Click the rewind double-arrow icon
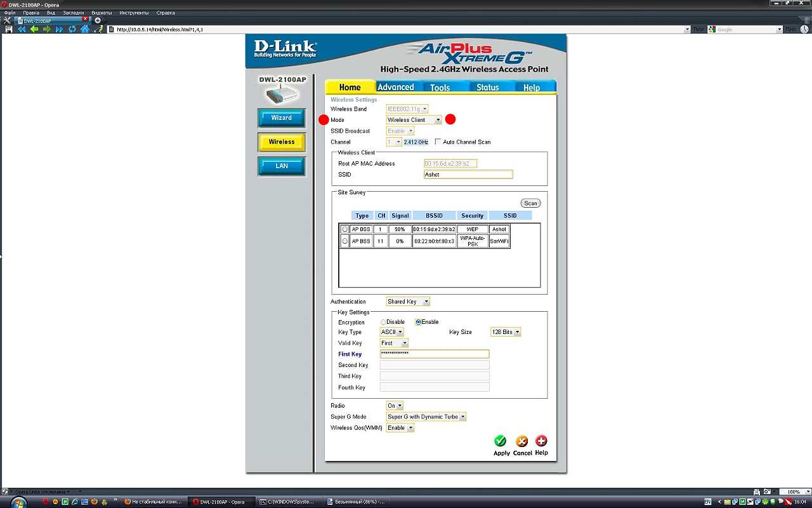Image resolution: width=812 pixels, height=508 pixels. point(22,29)
